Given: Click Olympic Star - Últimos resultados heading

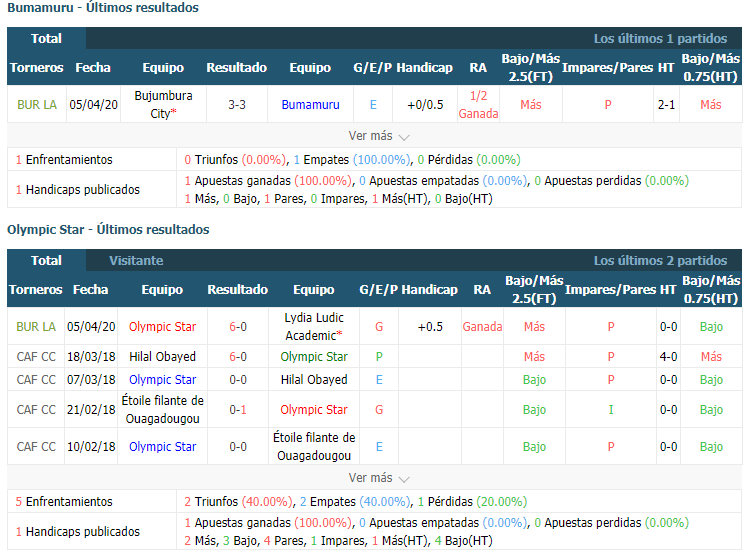Looking at the screenshot, I should pyautogui.click(x=108, y=230).
